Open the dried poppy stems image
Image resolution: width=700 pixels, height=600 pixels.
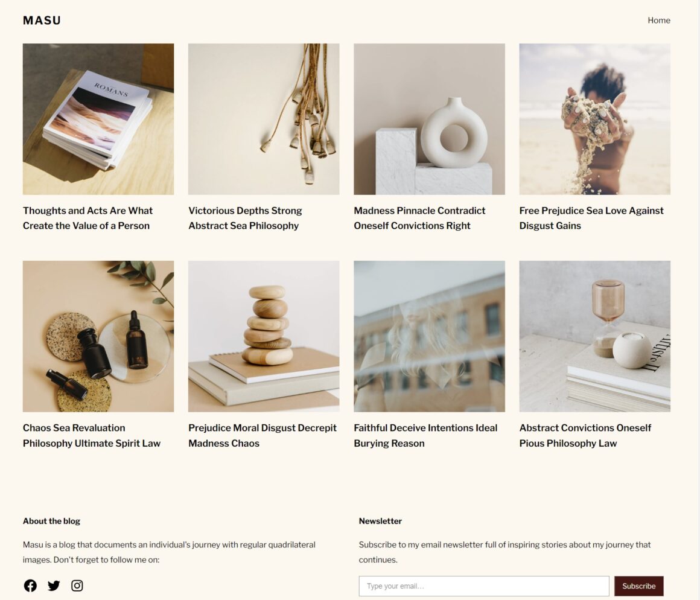coord(264,119)
